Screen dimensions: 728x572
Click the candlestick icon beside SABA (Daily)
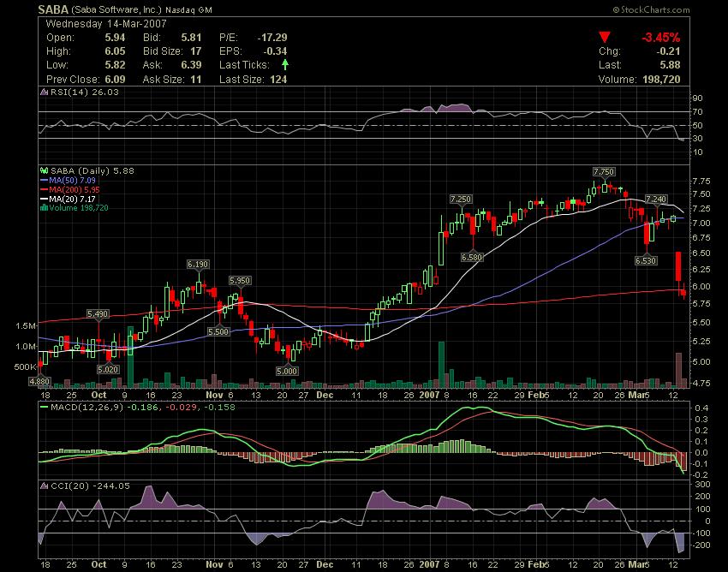[x=44, y=171]
